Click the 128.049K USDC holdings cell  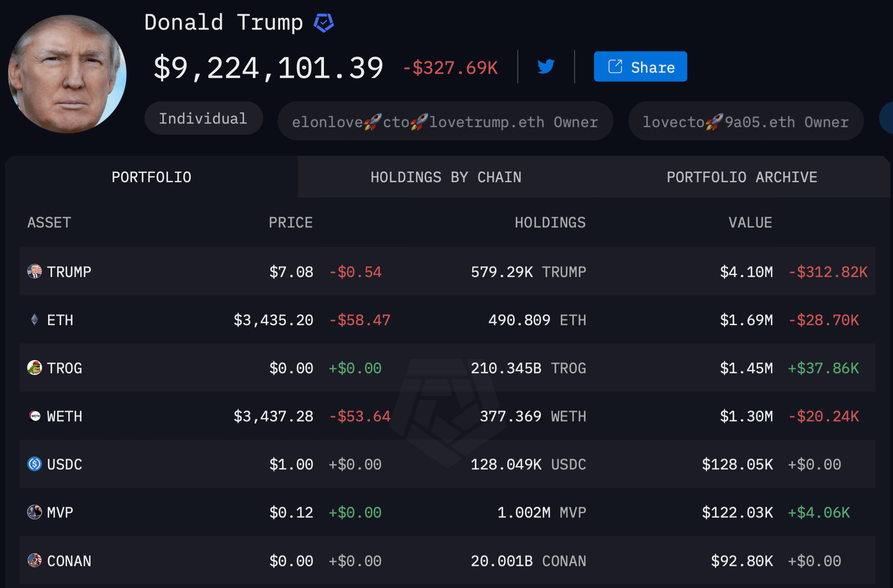click(528, 464)
